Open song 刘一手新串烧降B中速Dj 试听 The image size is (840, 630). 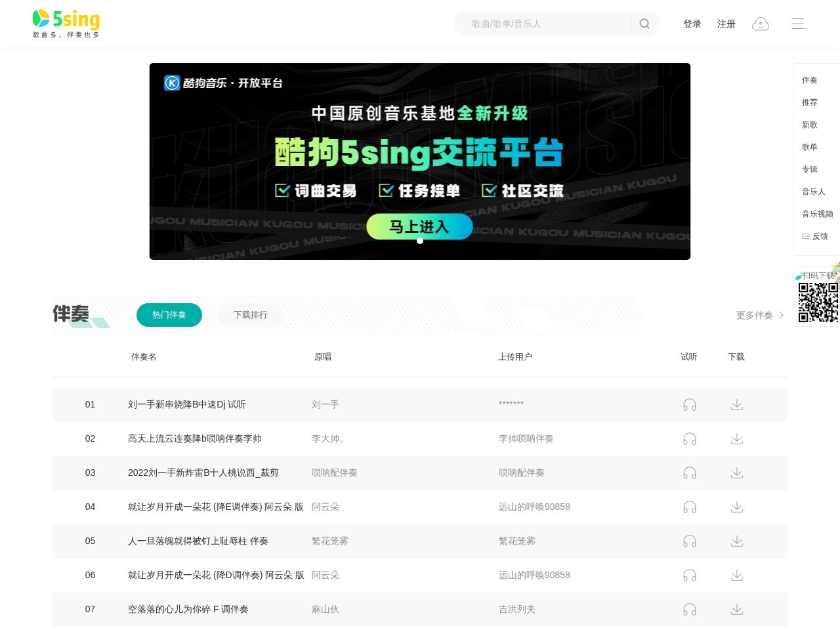tap(187, 404)
